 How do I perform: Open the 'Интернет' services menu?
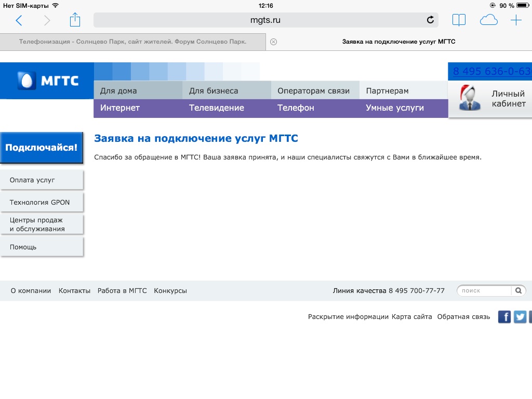120,108
